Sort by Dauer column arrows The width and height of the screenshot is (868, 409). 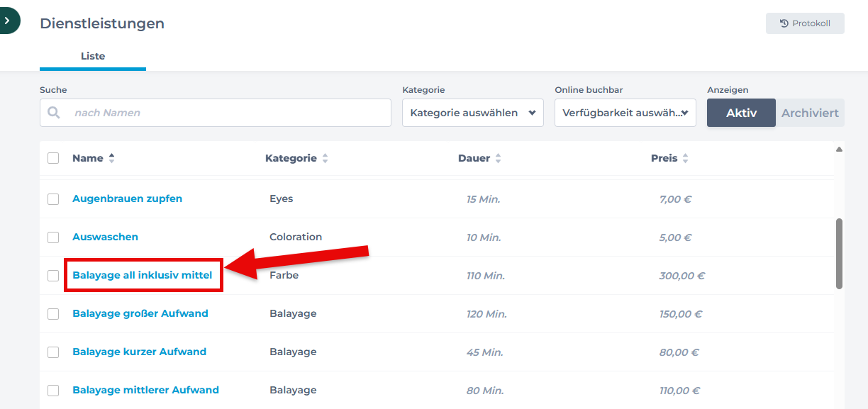click(x=498, y=158)
